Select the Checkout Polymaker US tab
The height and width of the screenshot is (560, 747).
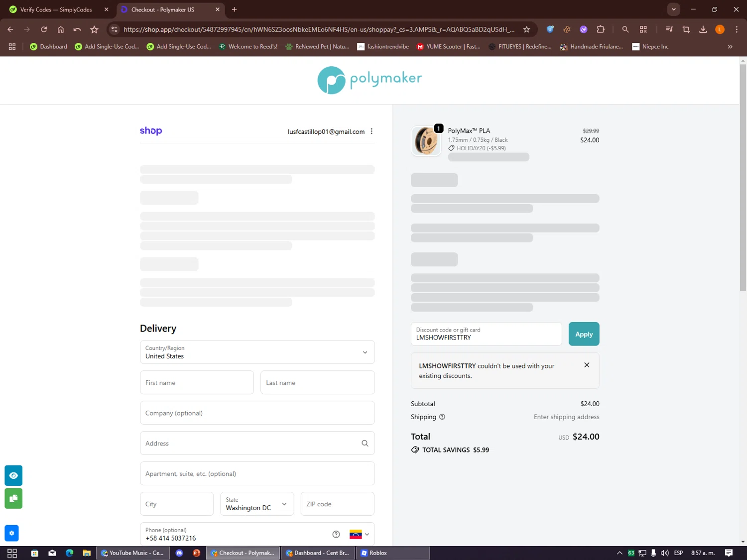coord(170,9)
